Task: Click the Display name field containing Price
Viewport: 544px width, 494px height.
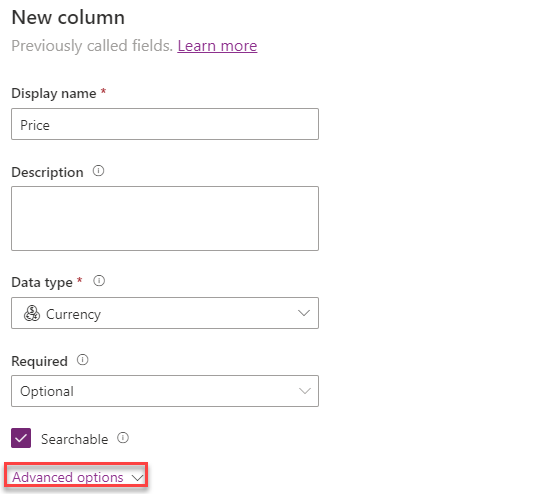Action: coord(165,124)
